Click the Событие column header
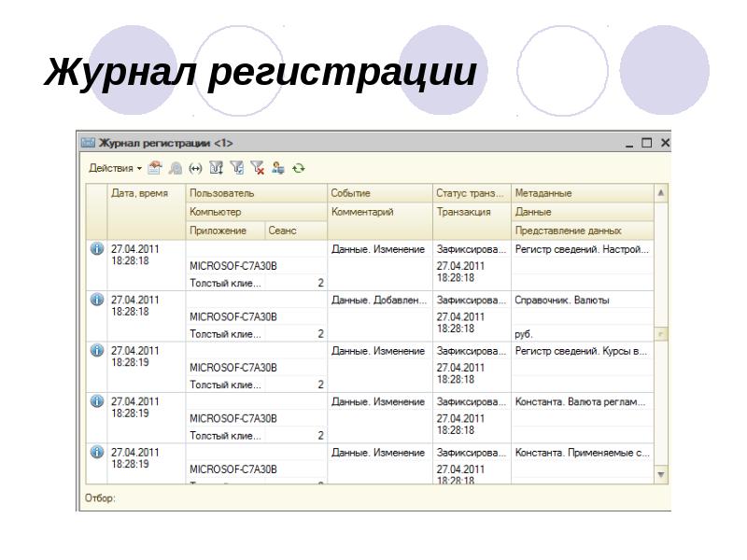Image resolution: width=747 pixels, height=560 pixels. point(380,193)
